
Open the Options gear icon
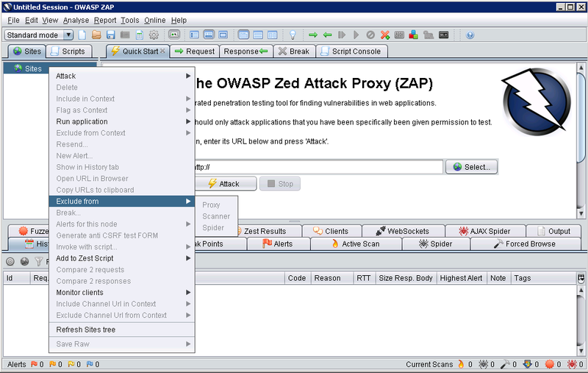point(154,35)
